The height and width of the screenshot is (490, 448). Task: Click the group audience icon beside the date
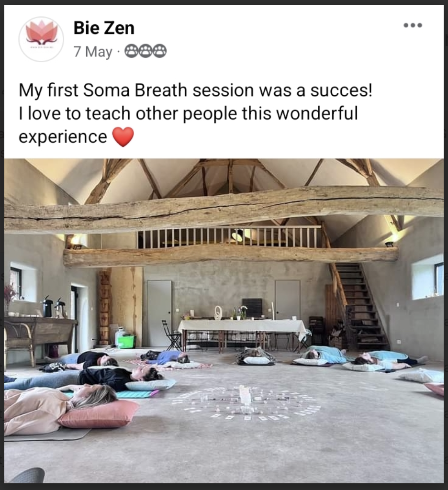point(146,51)
